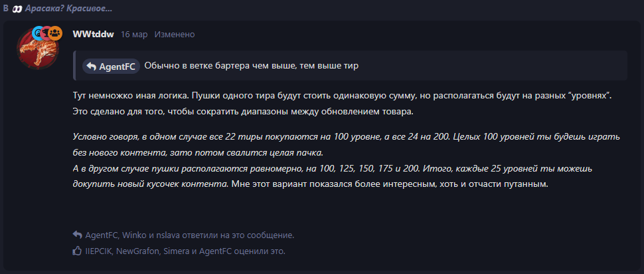Open IIEPCIK in the likes list
The width and height of the screenshot is (644, 274).
98,251
